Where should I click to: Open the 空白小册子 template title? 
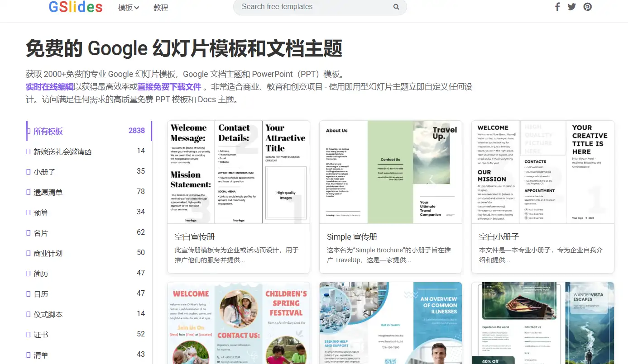[x=499, y=236]
